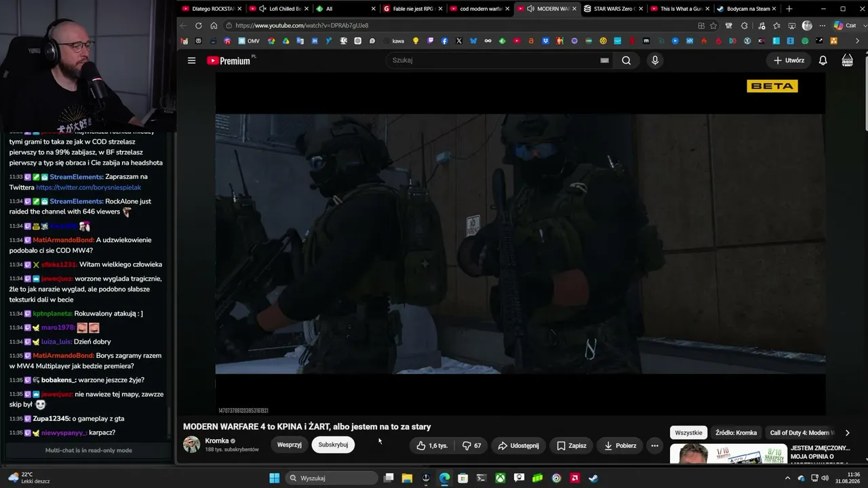
Task: Open the Facebook bookmark in bookmarks bar
Action: (x=444, y=41)
